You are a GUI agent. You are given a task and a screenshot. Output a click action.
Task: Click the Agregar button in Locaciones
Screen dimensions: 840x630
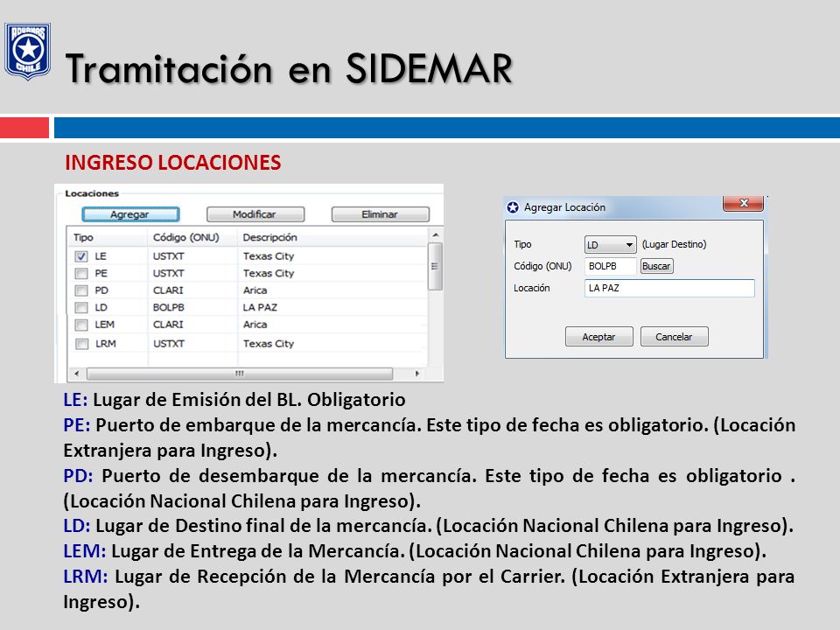pos(130,214)
